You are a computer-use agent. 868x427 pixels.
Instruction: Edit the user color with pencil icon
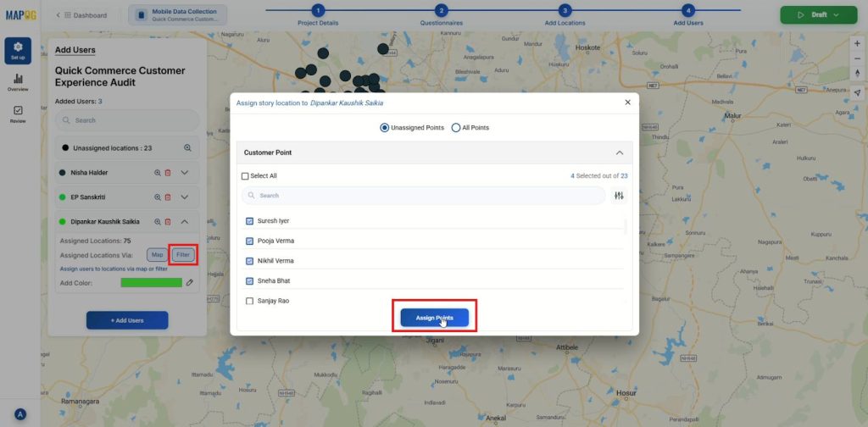190,283
